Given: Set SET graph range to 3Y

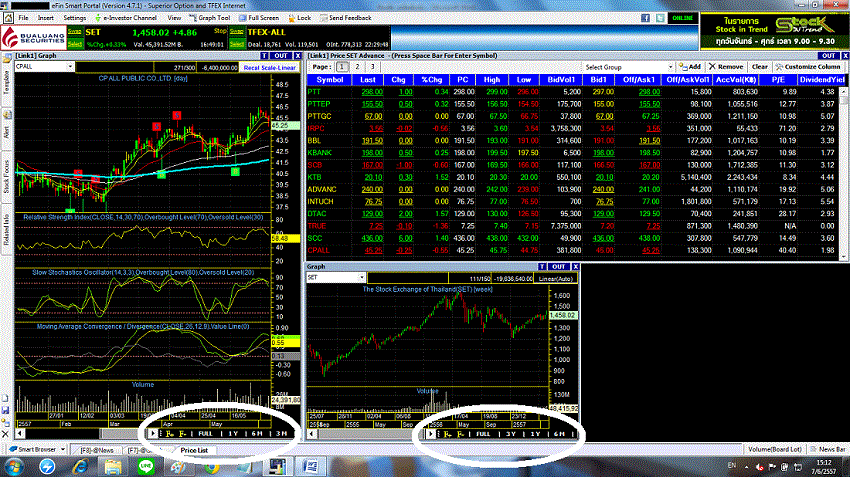Looking at the screenshot, I should (511, 434).
